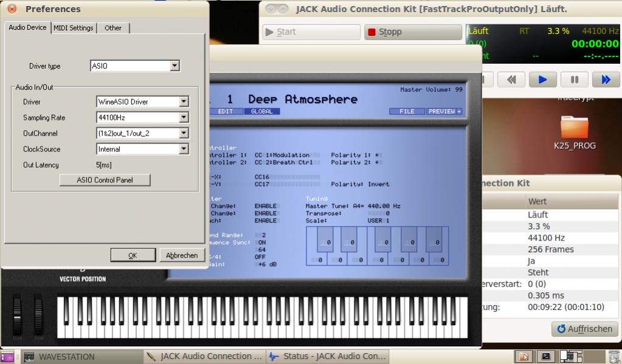Click the 0.305 ms value in the status table
The image size is (622, 364).
point(546,295)
